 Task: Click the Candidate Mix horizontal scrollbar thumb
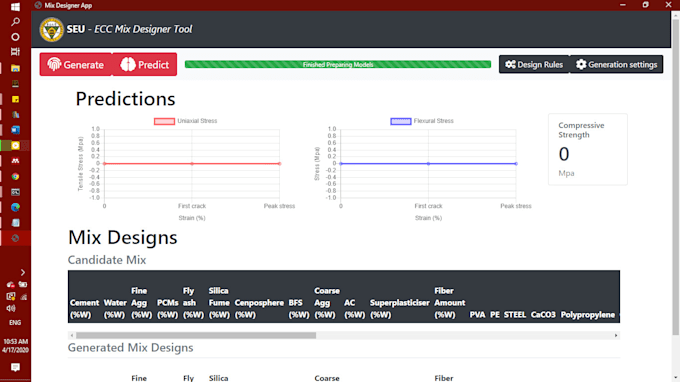pos(196,335)
